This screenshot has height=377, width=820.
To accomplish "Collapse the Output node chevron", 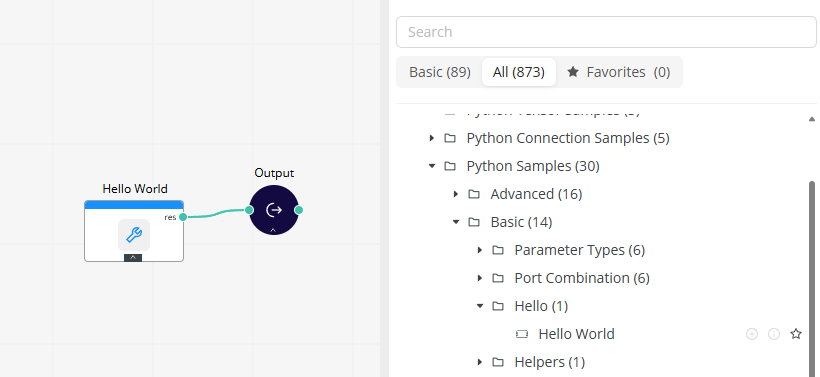I will [272, 230].
